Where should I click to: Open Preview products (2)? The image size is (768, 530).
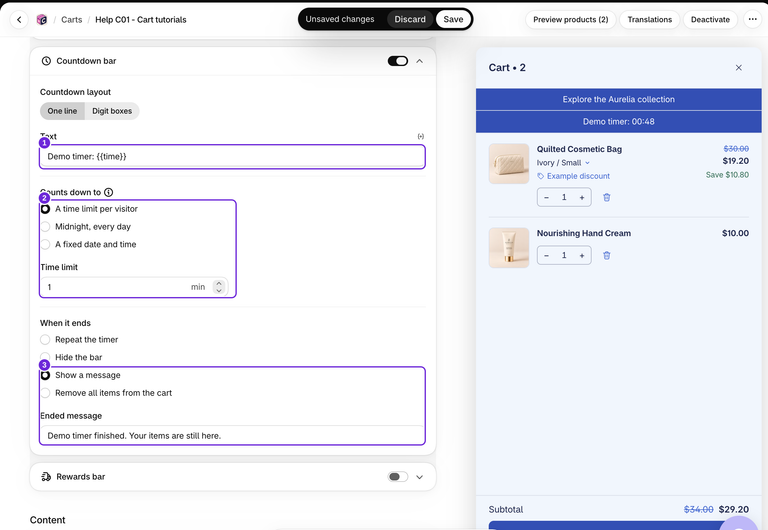coord(571,20)
